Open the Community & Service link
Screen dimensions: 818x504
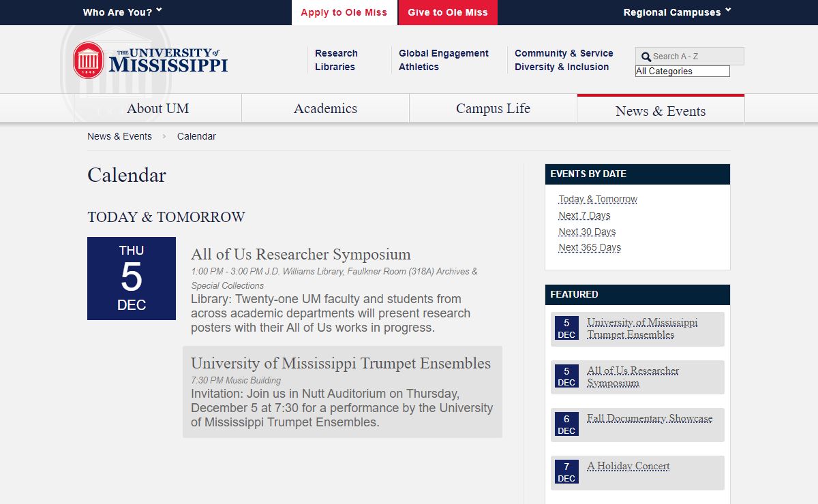coord(564,53)
